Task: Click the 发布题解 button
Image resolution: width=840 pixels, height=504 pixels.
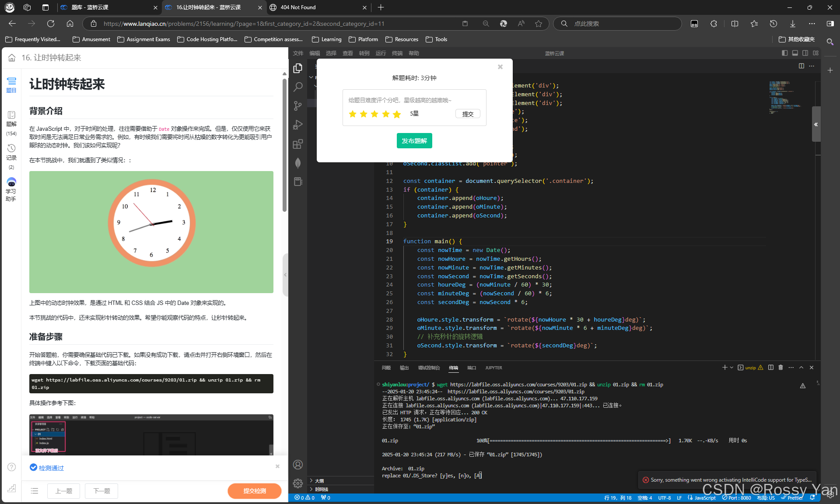Action: 414,141
